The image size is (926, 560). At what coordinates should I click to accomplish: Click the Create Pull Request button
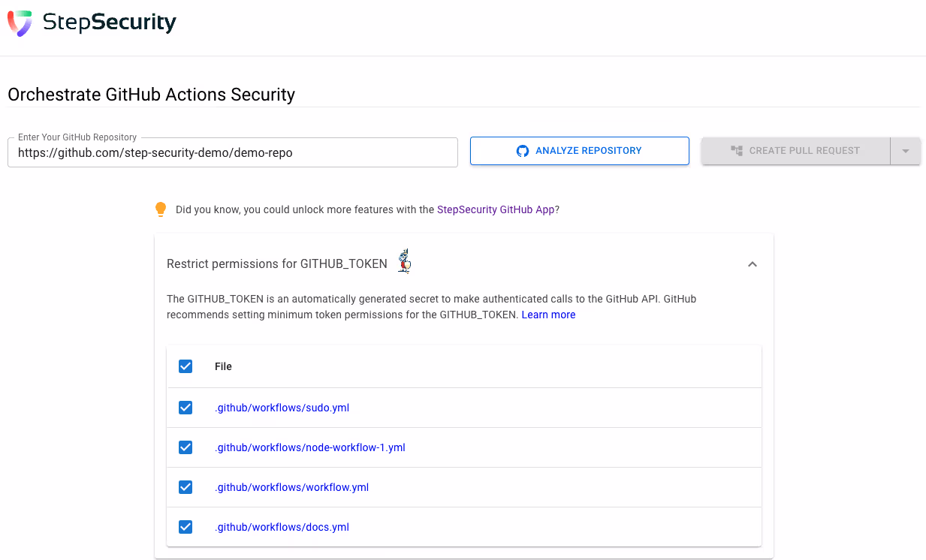pos(795,151)
